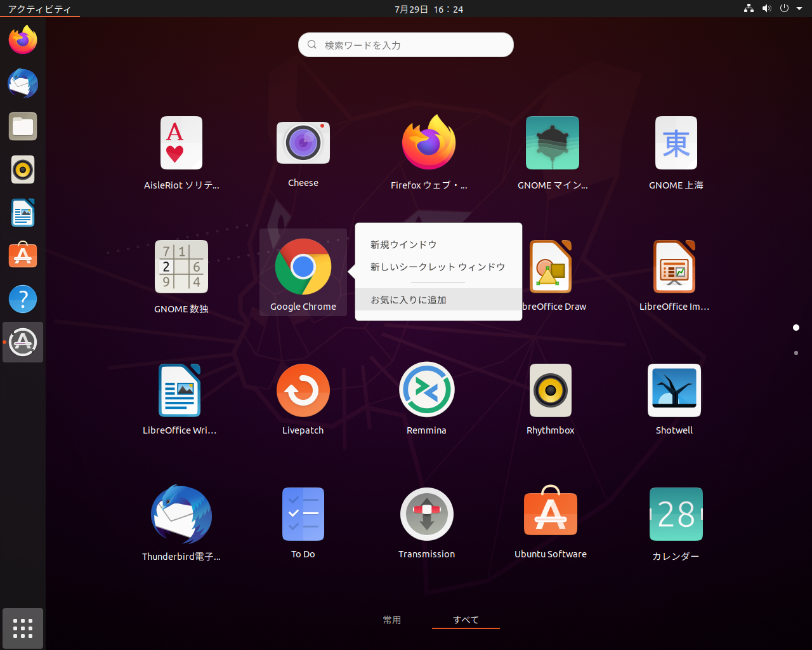Open LibreOffice Writer from the dock
This screenshot has width=812, height=650.
tap(23, 213)
